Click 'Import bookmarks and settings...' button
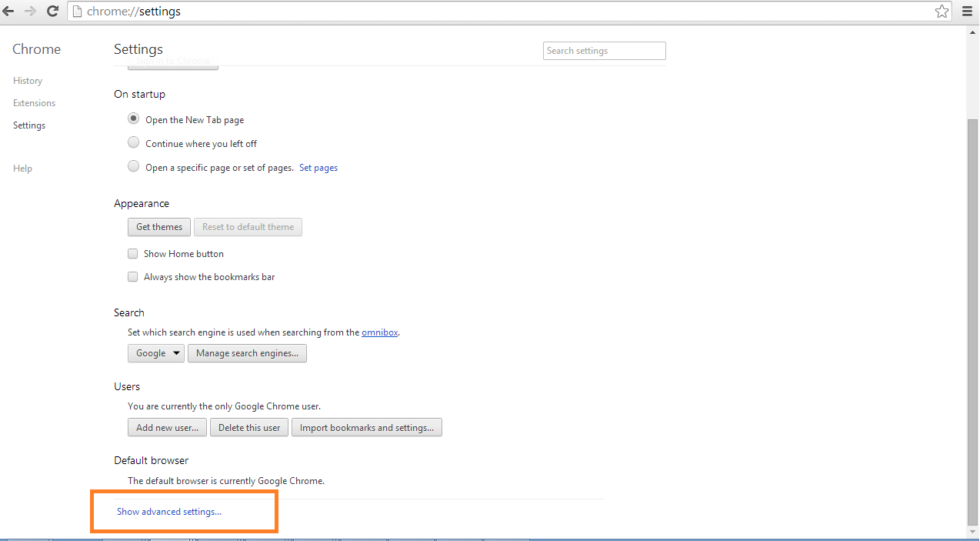 (x=367, y=427)
